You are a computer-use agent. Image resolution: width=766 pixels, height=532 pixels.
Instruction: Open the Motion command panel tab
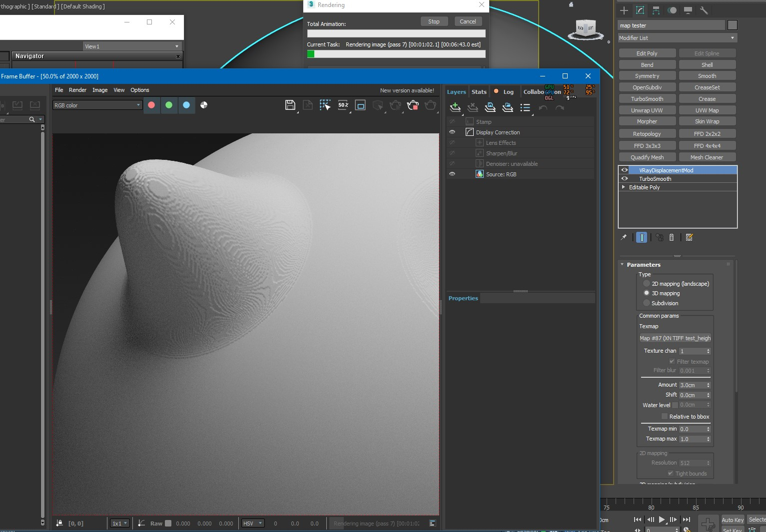pos(672,10)
